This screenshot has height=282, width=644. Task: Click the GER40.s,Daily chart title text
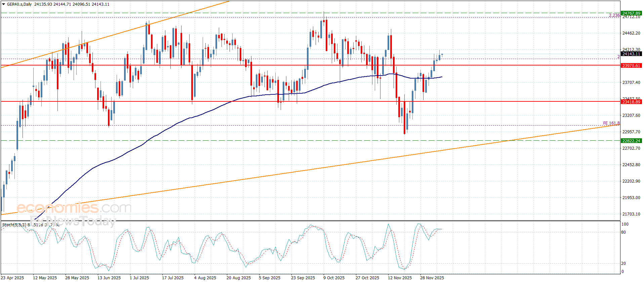[x=19, y=4]
